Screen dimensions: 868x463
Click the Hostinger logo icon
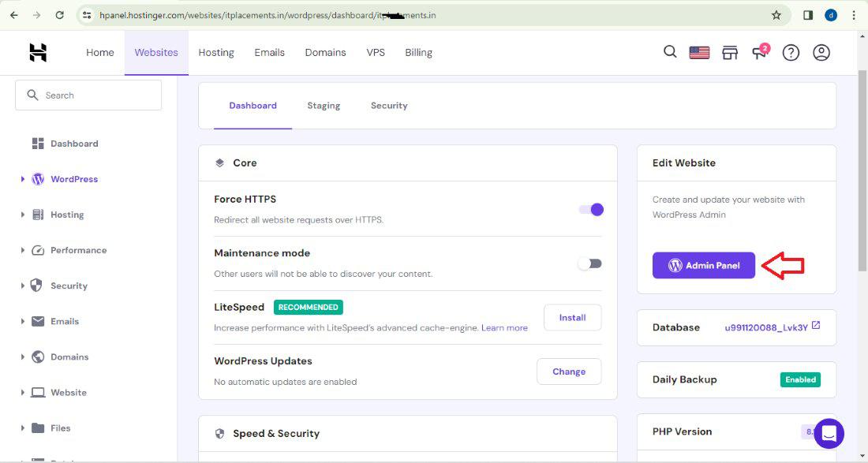coord(38,53)
